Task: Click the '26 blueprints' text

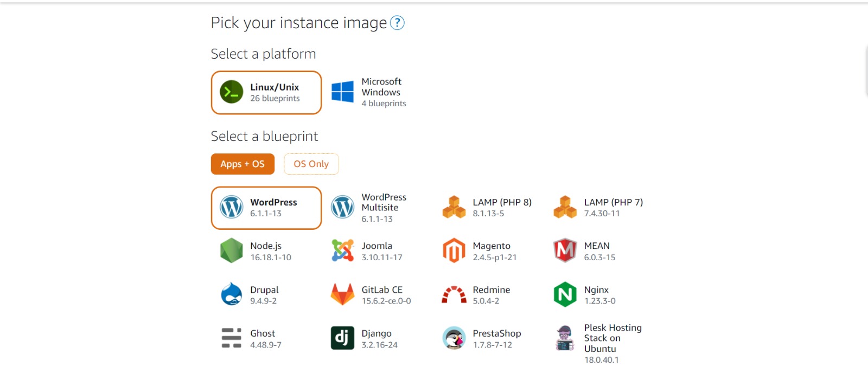Action: [275, 98]
